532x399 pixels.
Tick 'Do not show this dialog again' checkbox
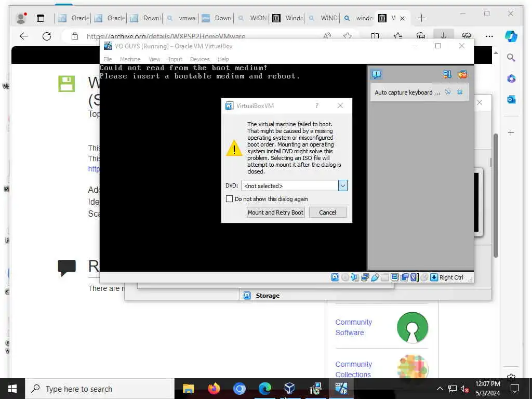[x=229, y=199]
